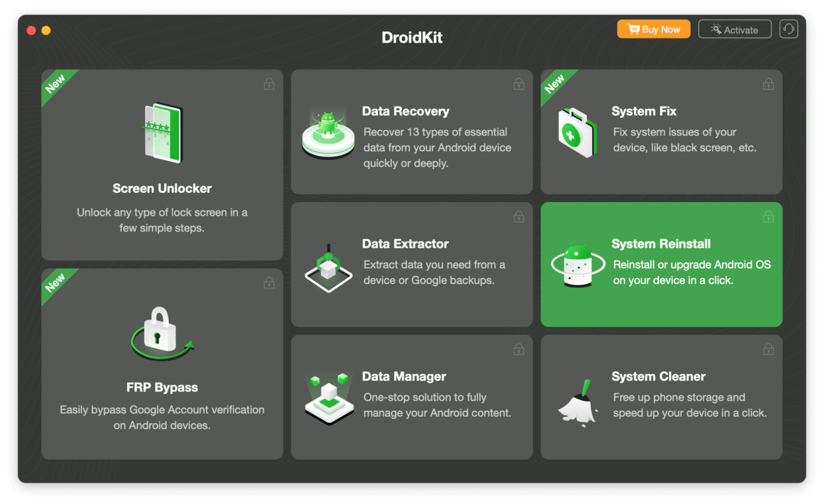Viewport: 824px width, 504px height.
Task: Click the Data Recovery android icon
Action: [328, 133]
